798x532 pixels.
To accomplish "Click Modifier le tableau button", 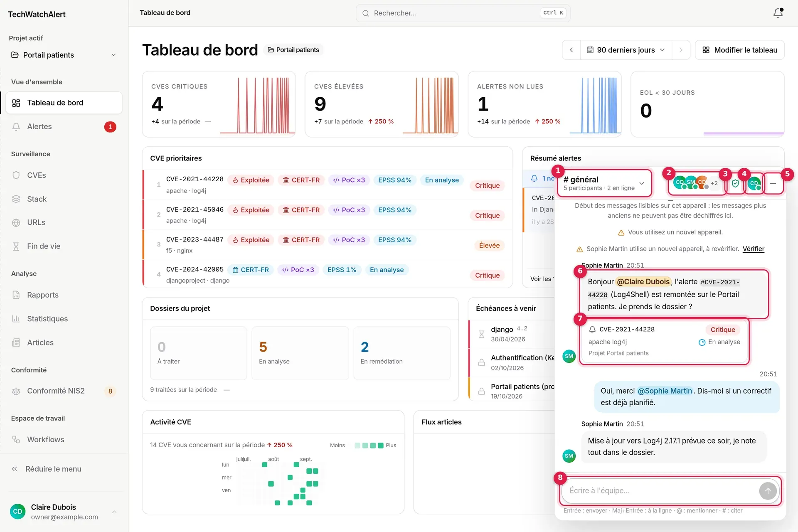I will 739,50.
